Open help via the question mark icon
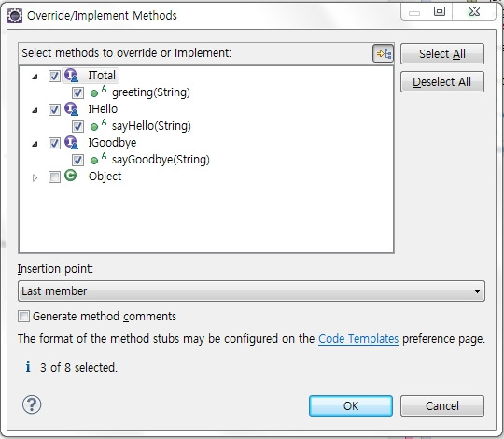 pyautogui.click(x=32, y=404)
